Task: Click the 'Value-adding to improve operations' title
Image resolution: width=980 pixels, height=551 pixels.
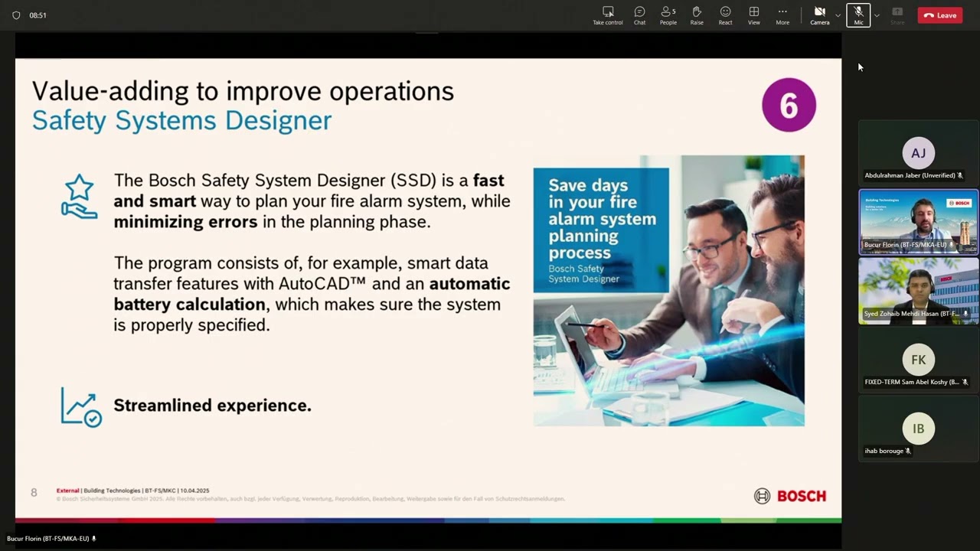Action: tap(243, 91)
